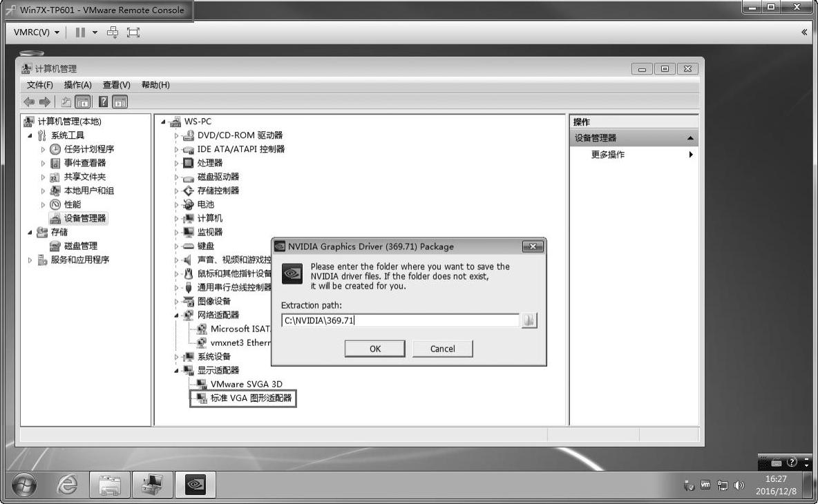The height and width of the screenshot is (504, 818).
Task: Select 设备管理器 in the left tree
Action: [84, 218]
